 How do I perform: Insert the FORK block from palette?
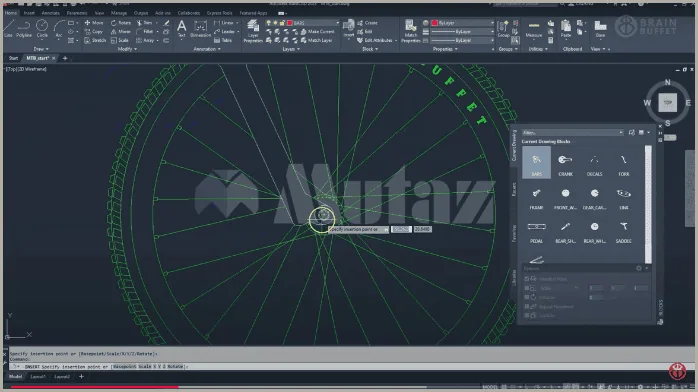pos(624,164)
